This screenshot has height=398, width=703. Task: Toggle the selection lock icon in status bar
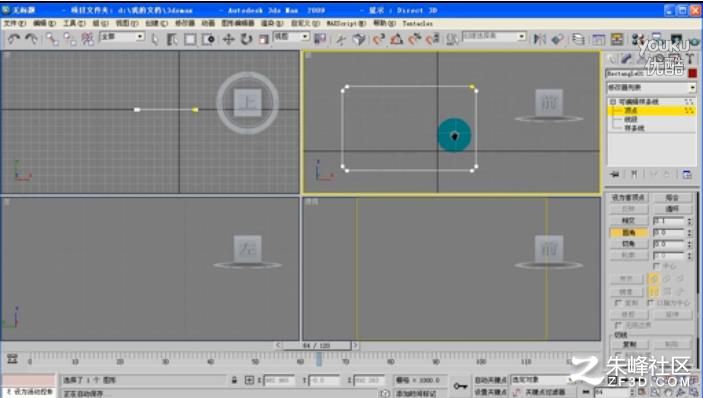(x=234, y=380)
